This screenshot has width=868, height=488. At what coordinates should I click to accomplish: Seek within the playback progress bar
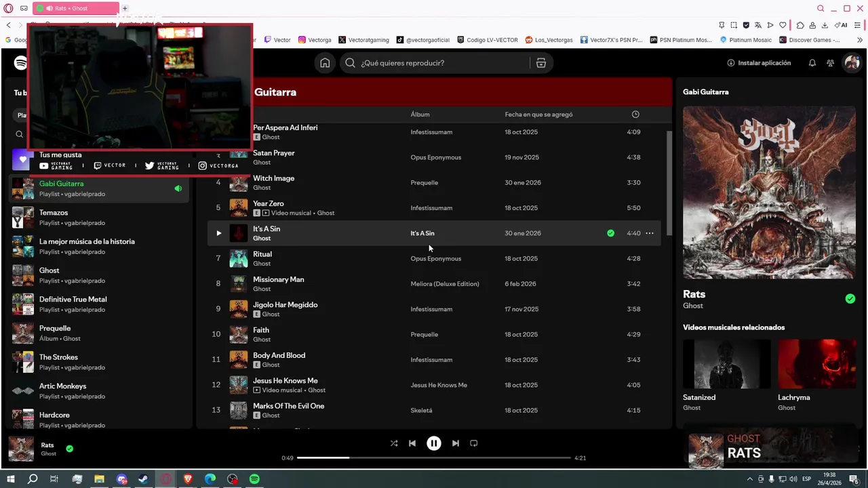point(434,458)
